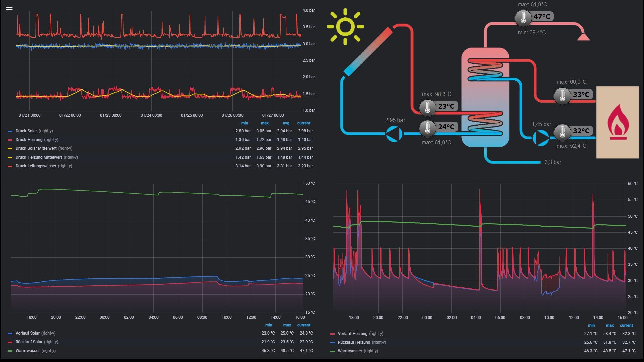Viewport: 644px width, 362px height.
Task: Click the thermometer icon showing 23°C
Action: coord(427,107)
